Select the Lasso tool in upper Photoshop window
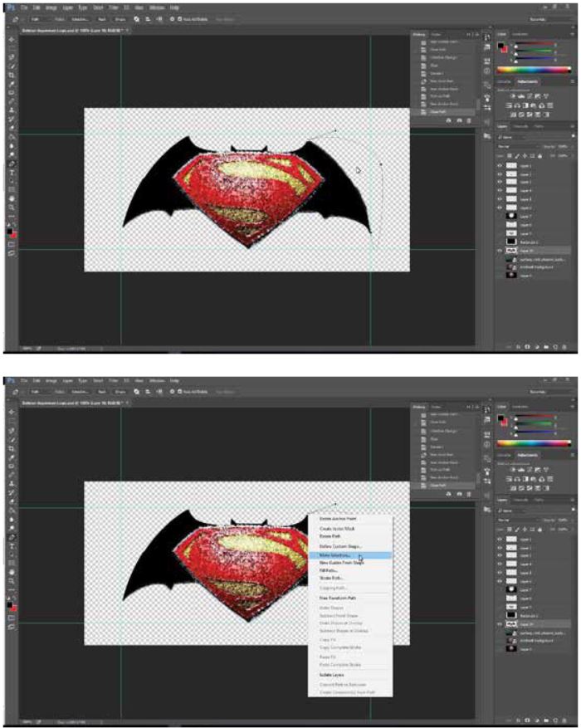 click(x=12, y=57)
